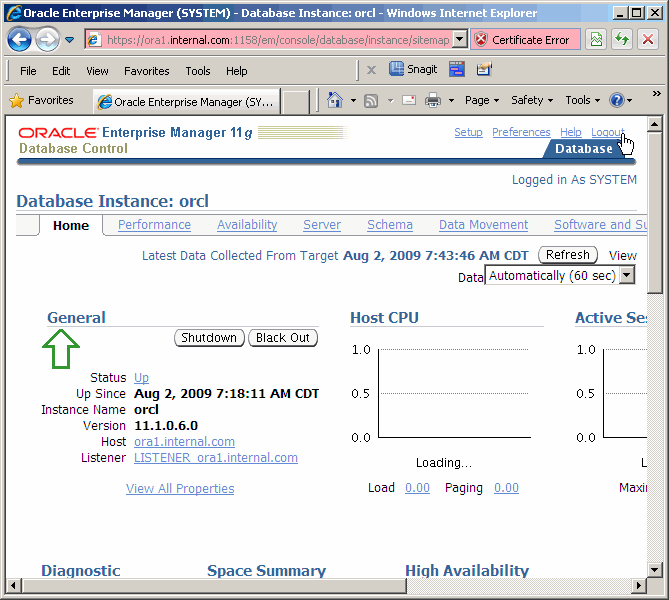
Task: Click the Black Out button
Action: click(283, 338)
